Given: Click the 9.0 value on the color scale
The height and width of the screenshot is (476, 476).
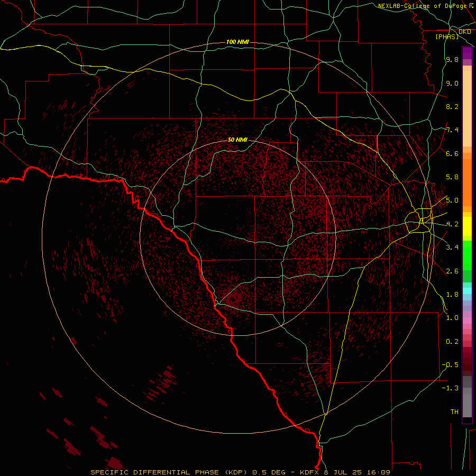Looking at the screenshot, I should [x=452, y=83].
